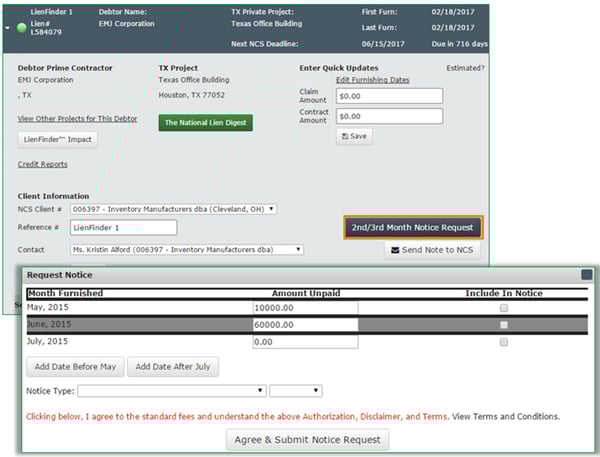Click Add Date Before May button
The height and width of the screenshot is (457, 600).
coord(75,367)
